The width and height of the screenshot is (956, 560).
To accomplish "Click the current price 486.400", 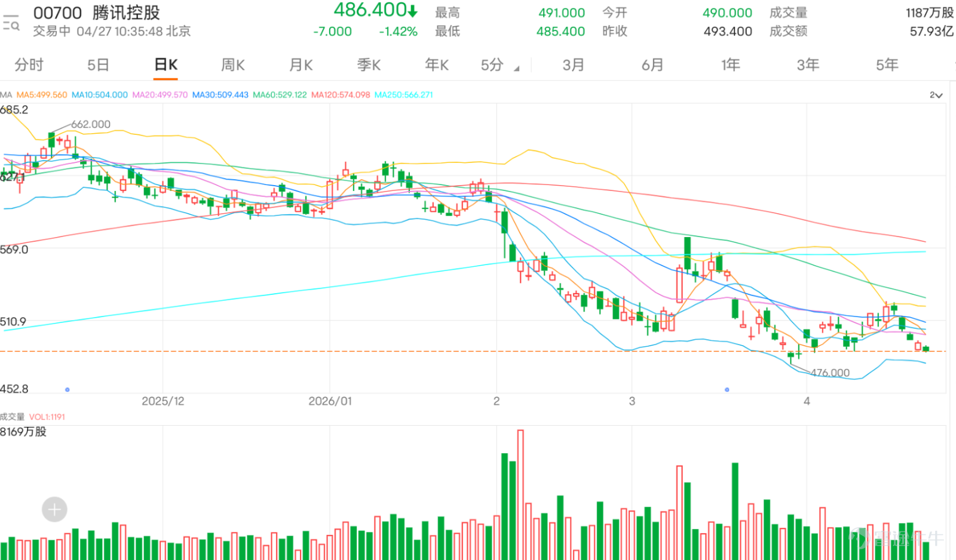I will click(x=370, y=10).
